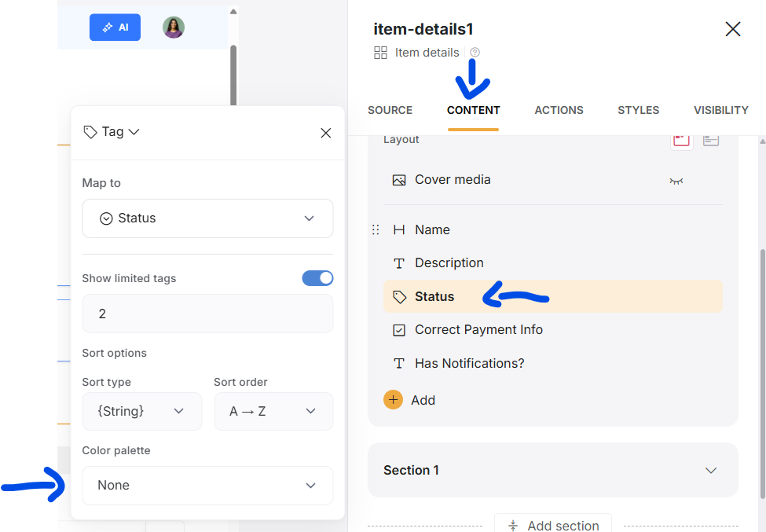This screenshot has width=766, height=532.
Task: Expand the Section 1 panel
Action: click(x=710, y=471)
